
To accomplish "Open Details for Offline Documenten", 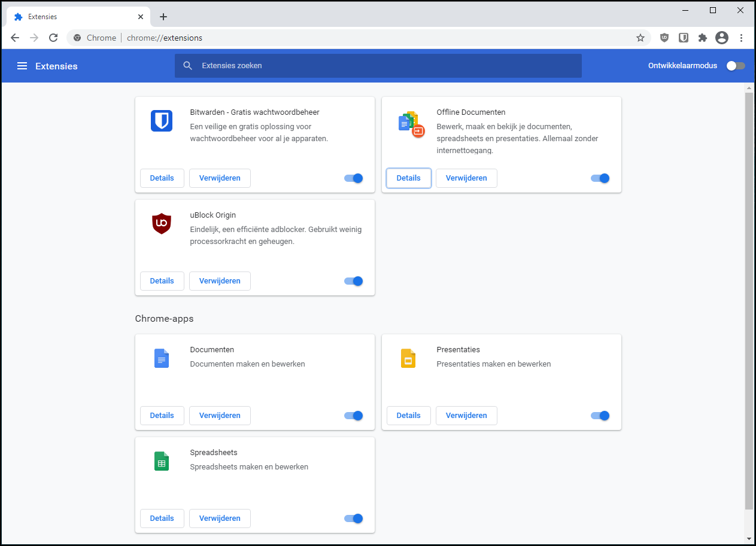I will click(x=409, y=178).
